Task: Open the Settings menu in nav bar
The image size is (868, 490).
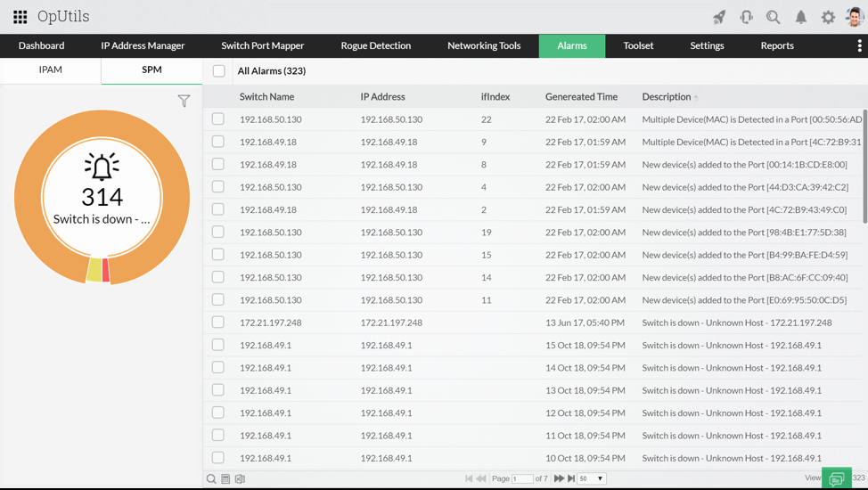Action: click(707, 46)
